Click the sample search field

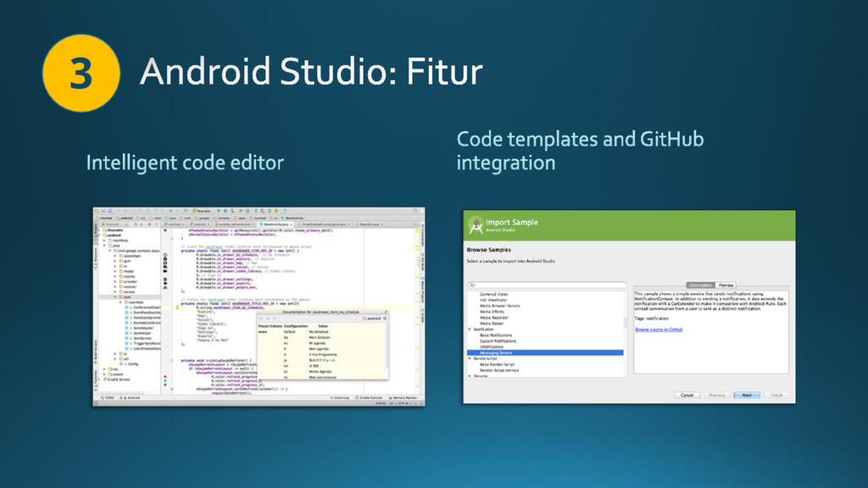point(547,285)
